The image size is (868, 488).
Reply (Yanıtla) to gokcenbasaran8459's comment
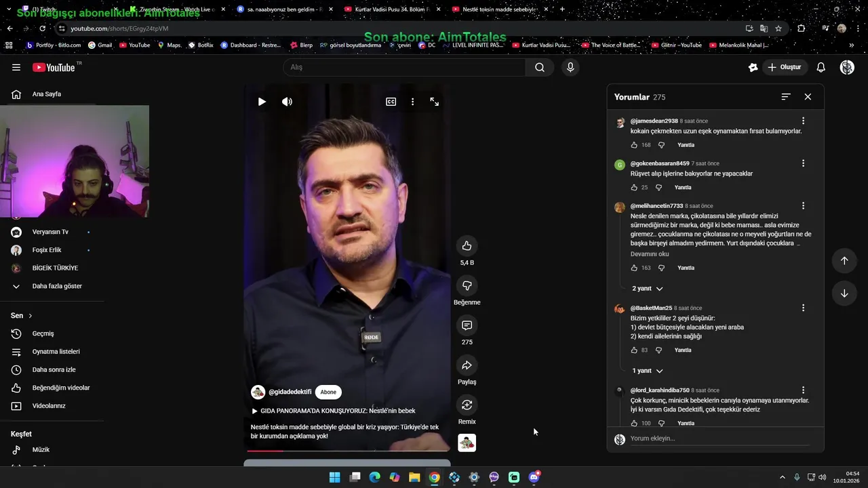(683, 188)
